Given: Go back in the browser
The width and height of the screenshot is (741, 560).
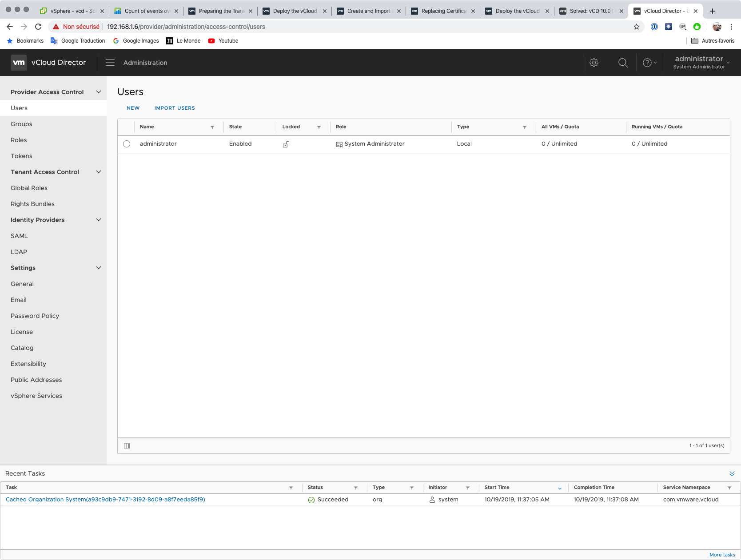Looking at the screenshot, I should (10, 27).
